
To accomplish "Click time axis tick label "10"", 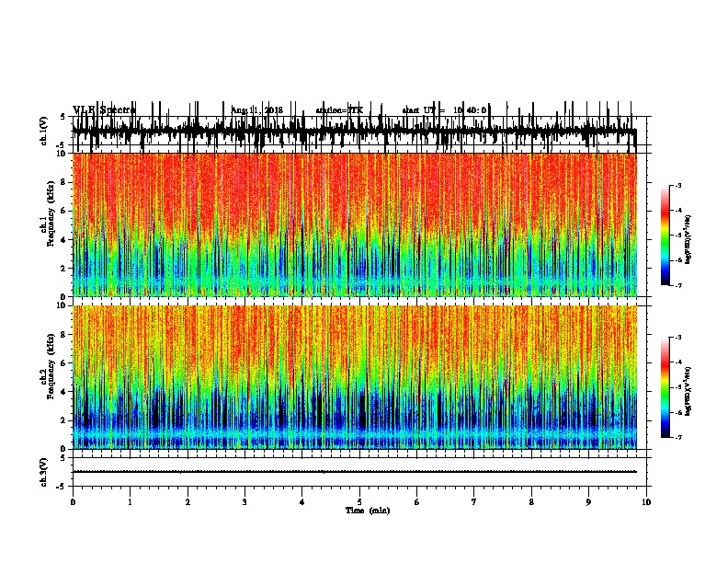I will (646, 502).
